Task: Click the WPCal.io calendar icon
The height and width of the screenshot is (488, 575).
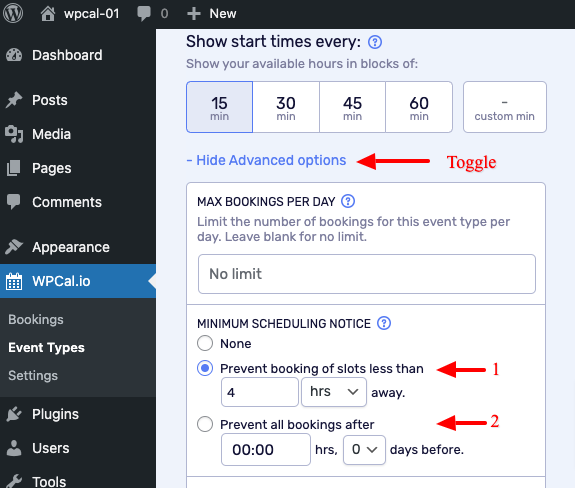Action: click(14, 281)
